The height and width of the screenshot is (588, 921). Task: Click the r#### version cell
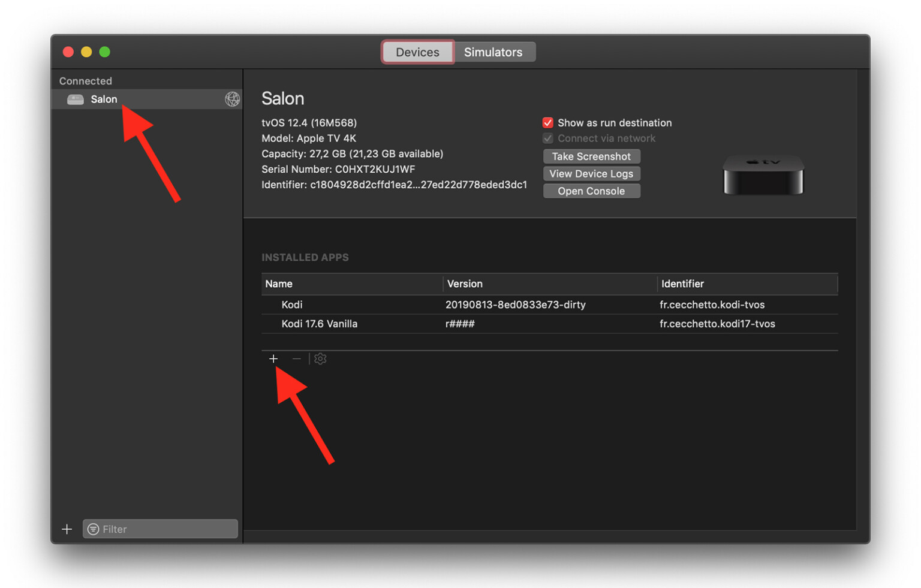pos(460,324)
